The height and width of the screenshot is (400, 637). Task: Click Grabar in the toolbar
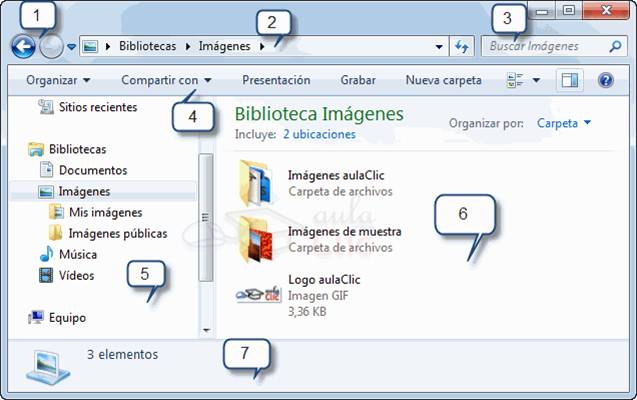358,80
